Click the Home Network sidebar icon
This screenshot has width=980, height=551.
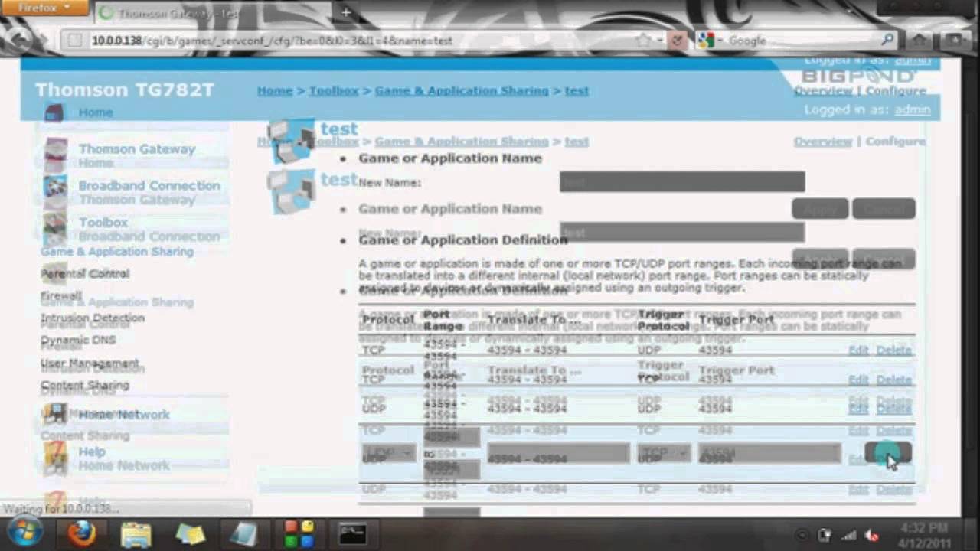click(55, 414)
